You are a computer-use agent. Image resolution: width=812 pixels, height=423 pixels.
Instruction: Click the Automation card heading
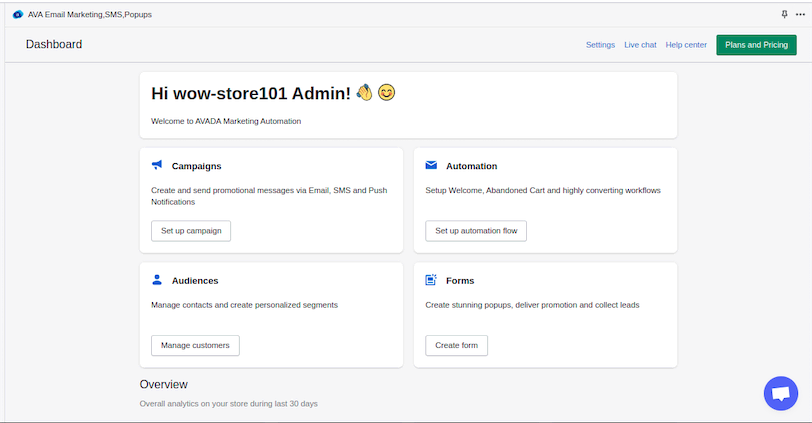[472, 166]
